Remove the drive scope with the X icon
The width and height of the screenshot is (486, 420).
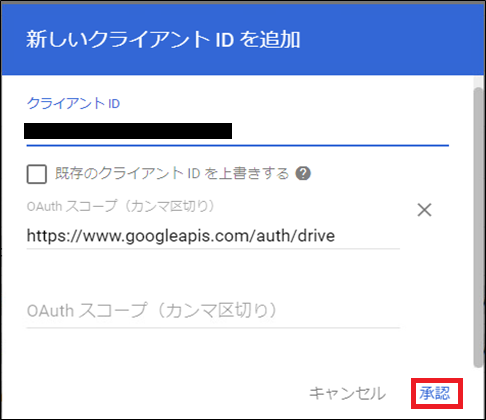(x=424, y=210)
